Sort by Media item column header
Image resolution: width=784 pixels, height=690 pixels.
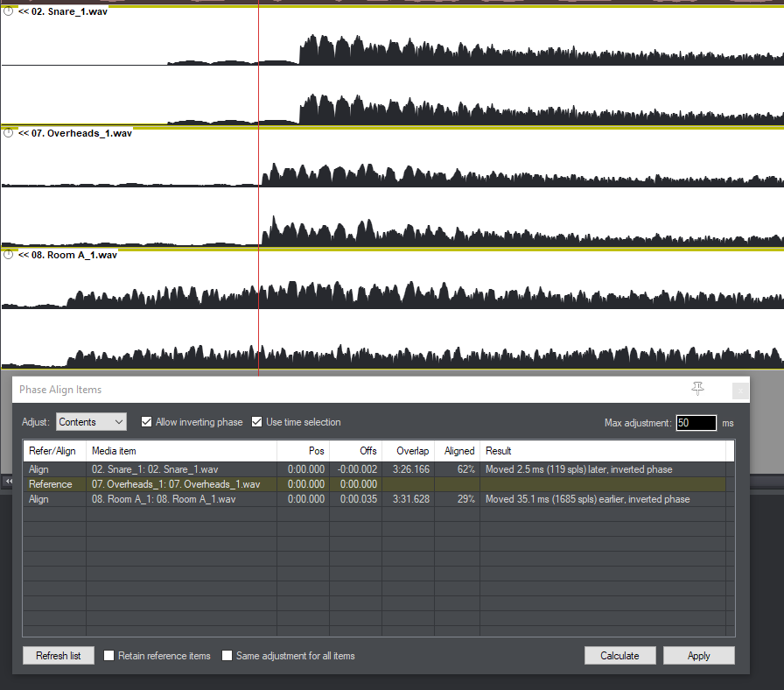point(181,451)
